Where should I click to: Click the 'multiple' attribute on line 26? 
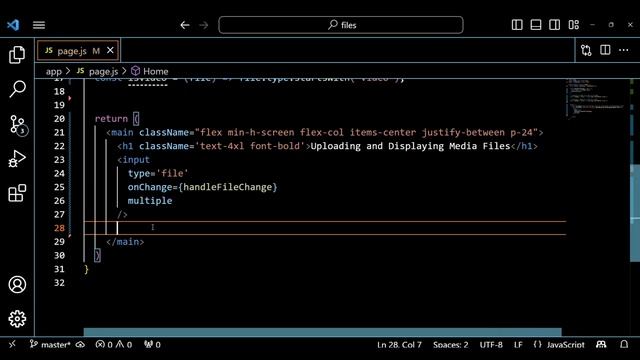click(x=150, y=201)
